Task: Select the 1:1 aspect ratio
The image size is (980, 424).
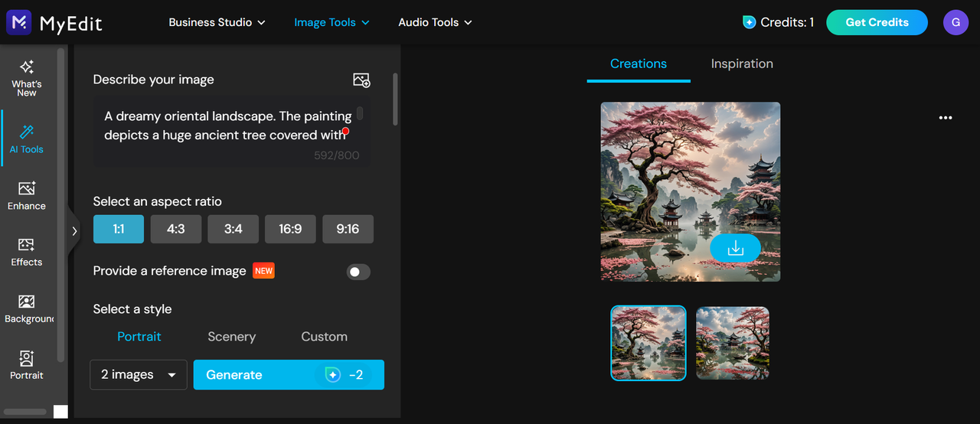Action: point(119,229)
